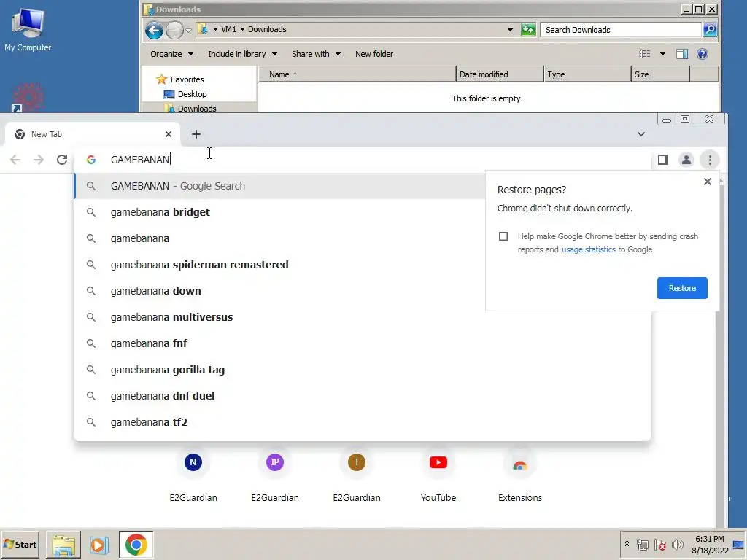
Task: Click the refresh icon in Downloads address bar
Action: [528, 29]
